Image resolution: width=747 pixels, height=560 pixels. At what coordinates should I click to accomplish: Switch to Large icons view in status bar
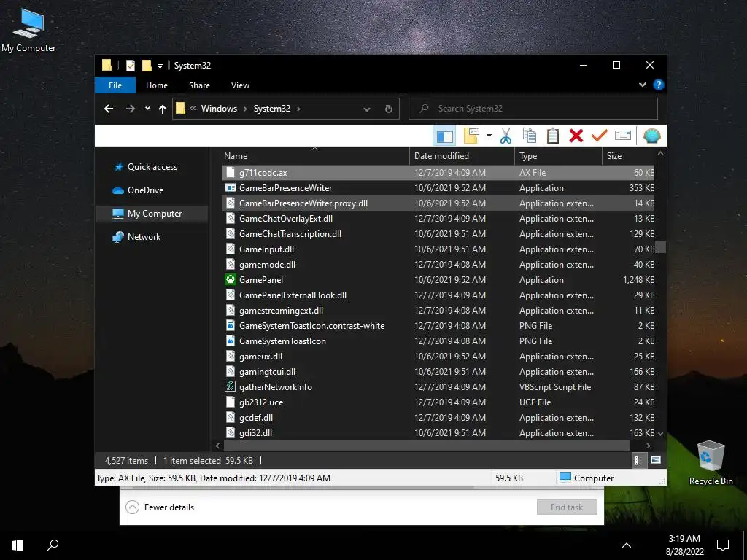click(656, 460)
